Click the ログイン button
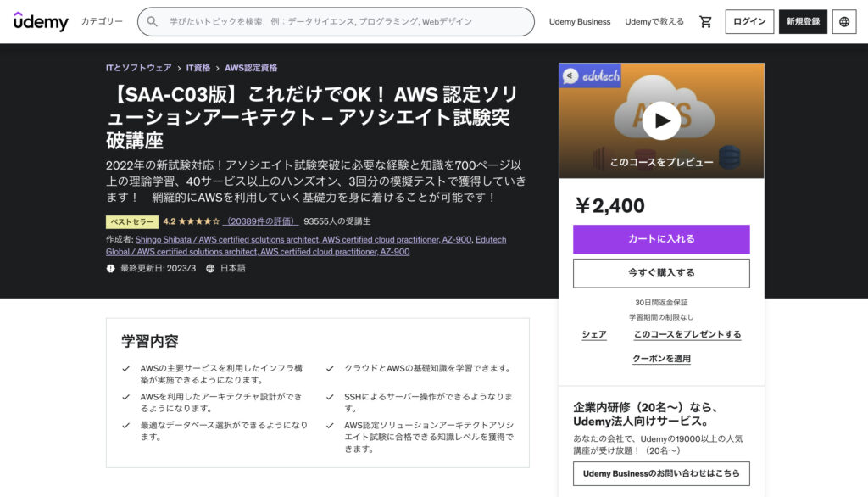868x497 pixels. 749,21
